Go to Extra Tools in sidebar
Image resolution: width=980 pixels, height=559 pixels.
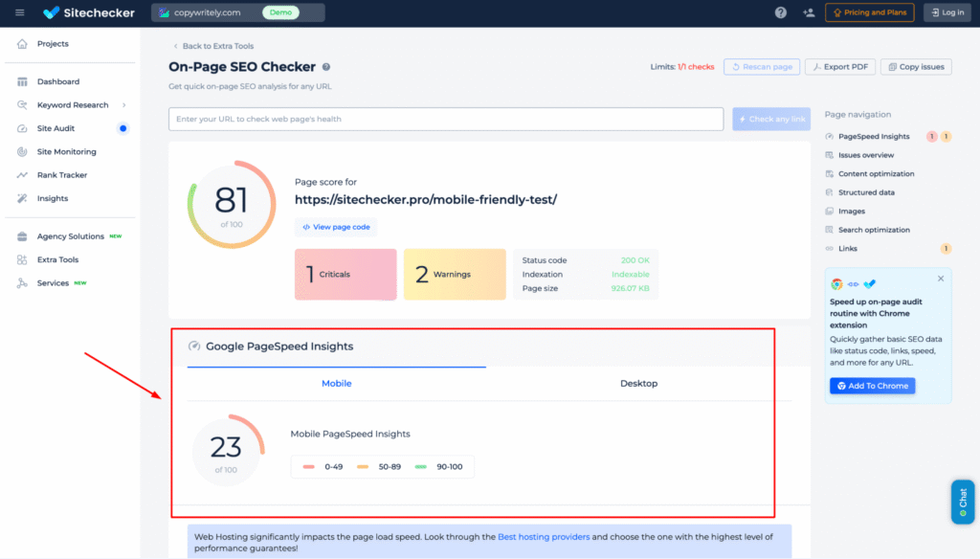click(57, 259)
